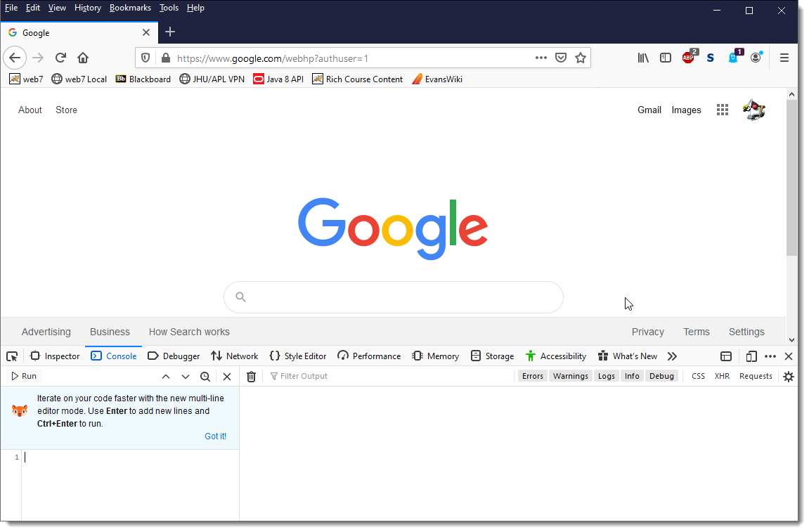809x532 pixels.
Task: Open the Performance tab
Action: (x=369, y=356)
